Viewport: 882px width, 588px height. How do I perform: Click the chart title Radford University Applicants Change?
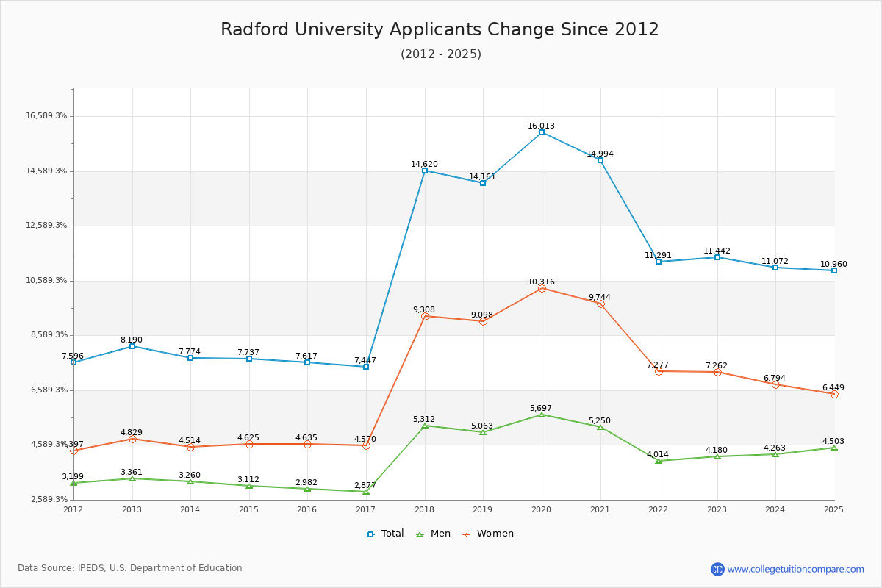pos(440,29)
